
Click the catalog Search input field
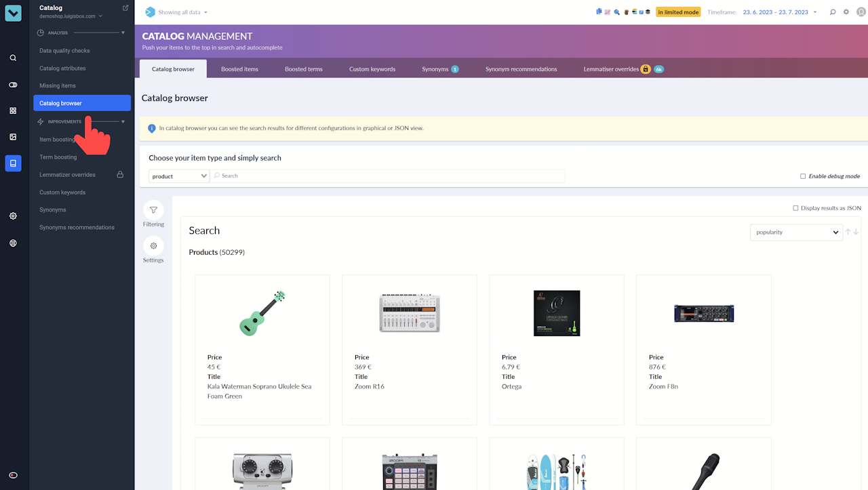click(387, 176)
